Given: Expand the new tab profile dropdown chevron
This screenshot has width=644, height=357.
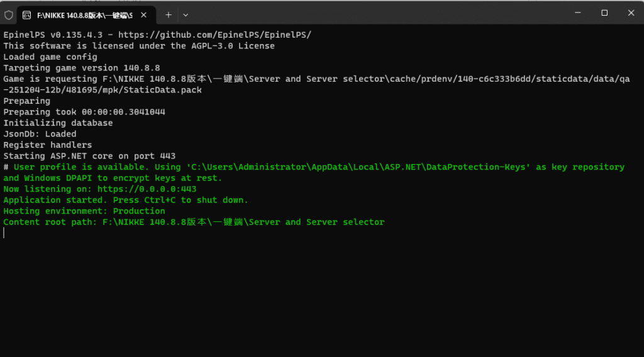Looking at the screenshot, I should point(186,14).
